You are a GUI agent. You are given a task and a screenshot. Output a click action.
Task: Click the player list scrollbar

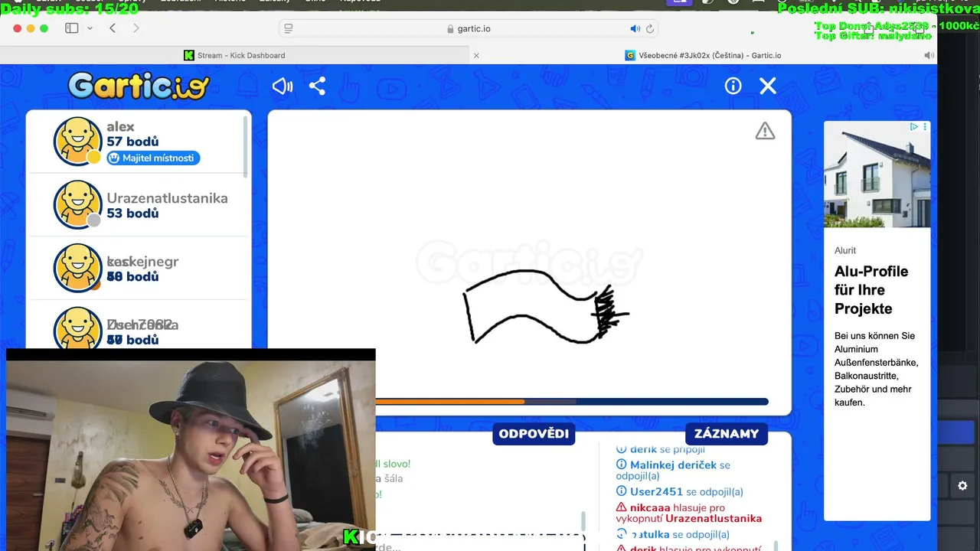(x=247, y=145)
